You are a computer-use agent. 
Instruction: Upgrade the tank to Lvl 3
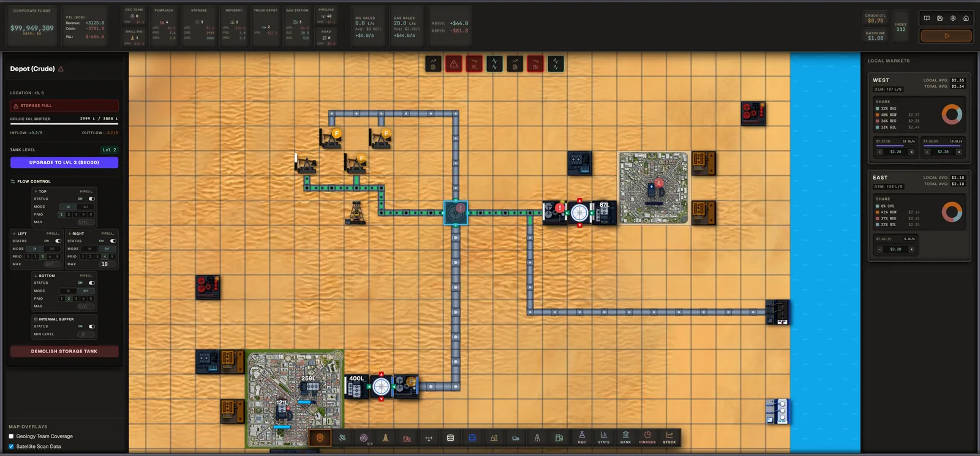click(64, 162)
